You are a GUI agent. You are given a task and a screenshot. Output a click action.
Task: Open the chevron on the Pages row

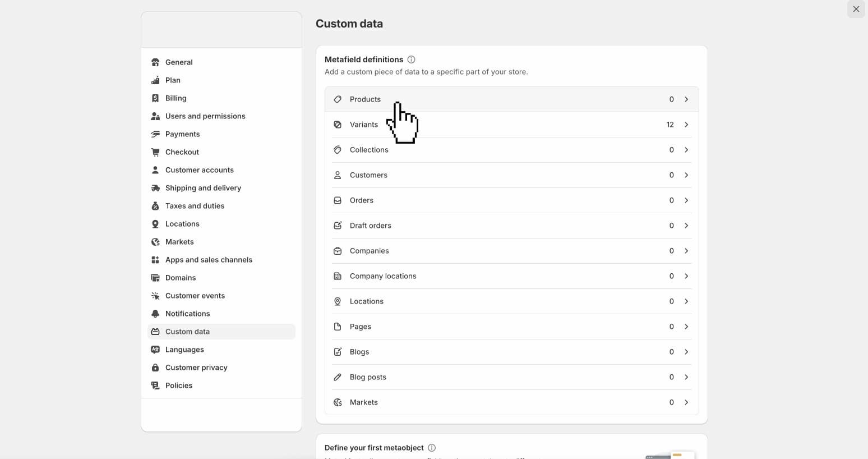[686, 327]
